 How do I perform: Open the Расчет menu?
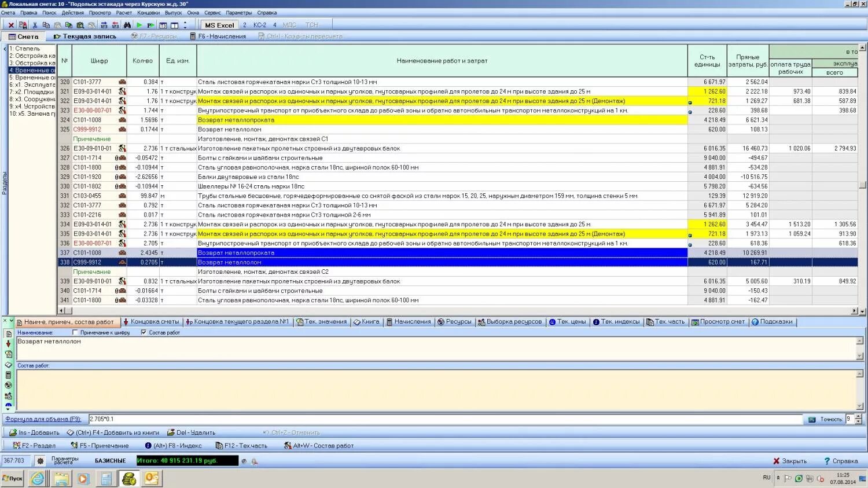pos(124,13)
